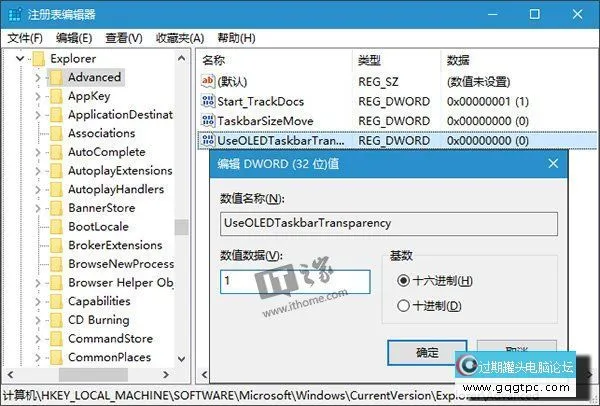Click the TaskbarSizeMove DWORD icon

(208, 121)
